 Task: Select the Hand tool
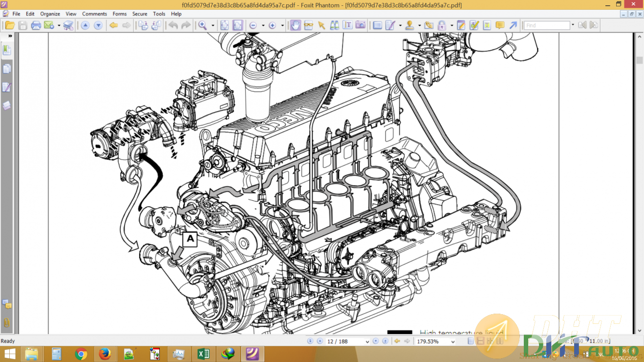click(x=295, y=25)
